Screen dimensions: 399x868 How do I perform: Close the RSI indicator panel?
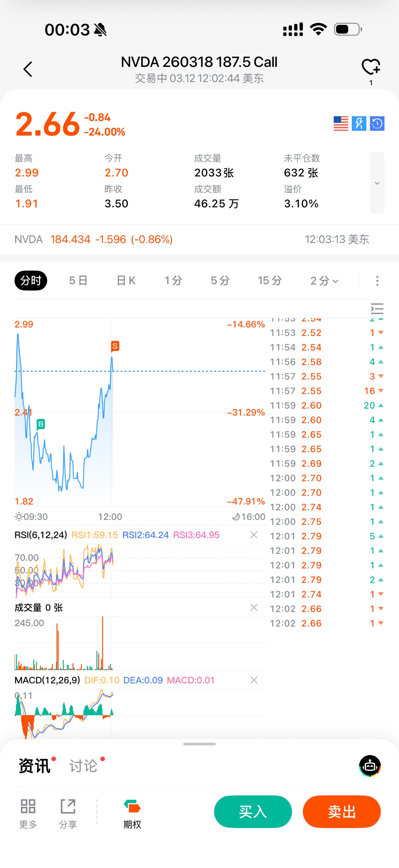(x=254, y=535)
